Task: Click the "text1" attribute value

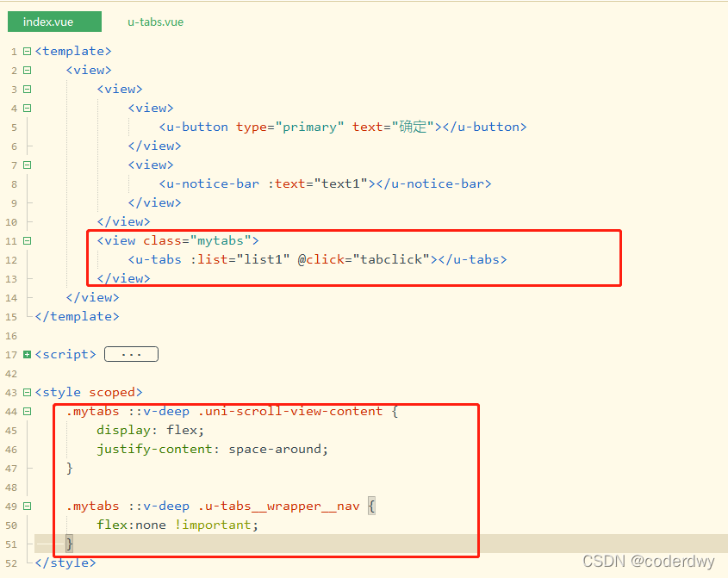Action: coord(341,183)
